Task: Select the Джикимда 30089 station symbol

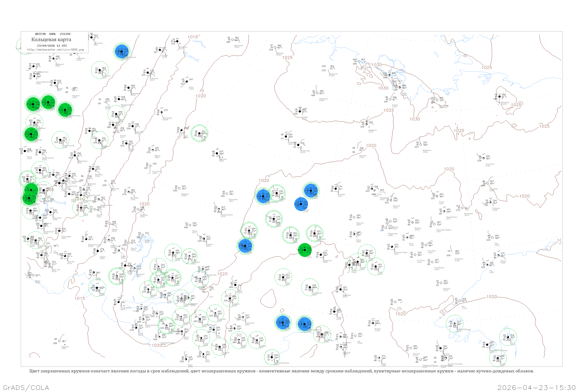Action: click(321, 255)
